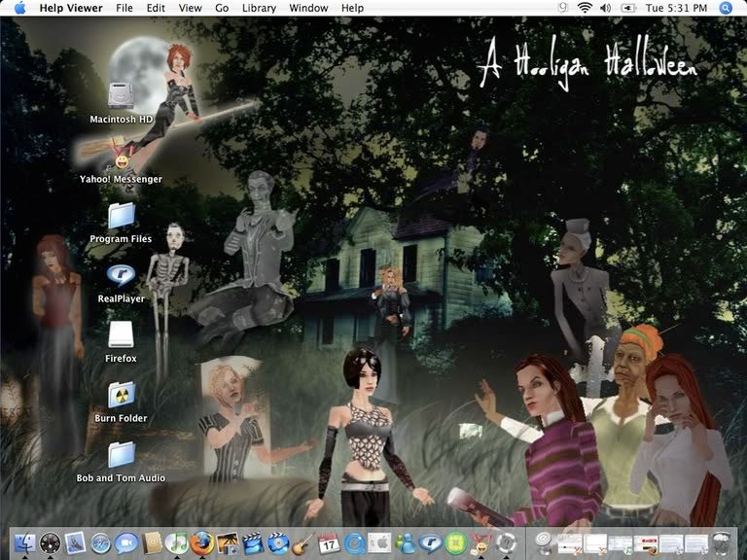Restore the minimized iTunes window in Dock
This screenshot has width=747, height=560.
pyautogui.click(x=621, y=544)
